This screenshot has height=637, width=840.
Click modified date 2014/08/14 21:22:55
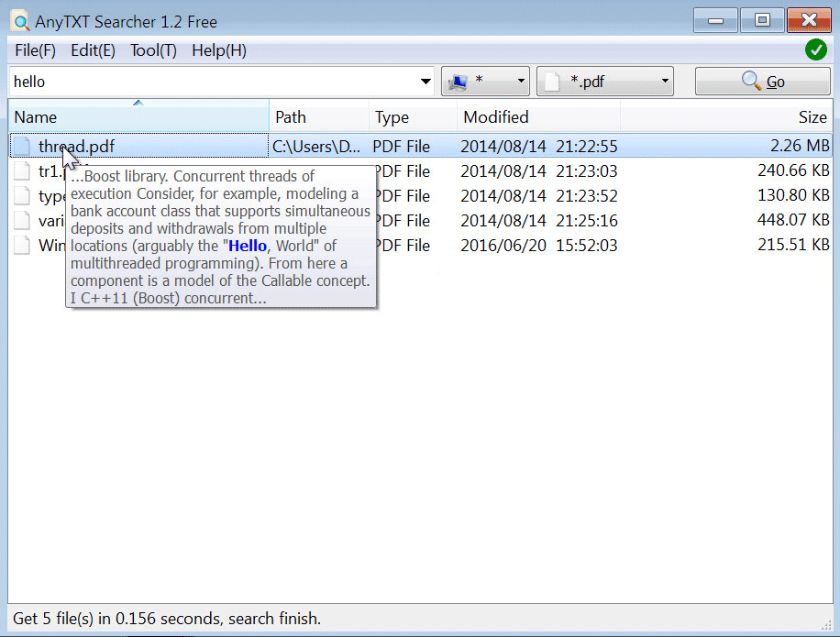tap(539, 146)
